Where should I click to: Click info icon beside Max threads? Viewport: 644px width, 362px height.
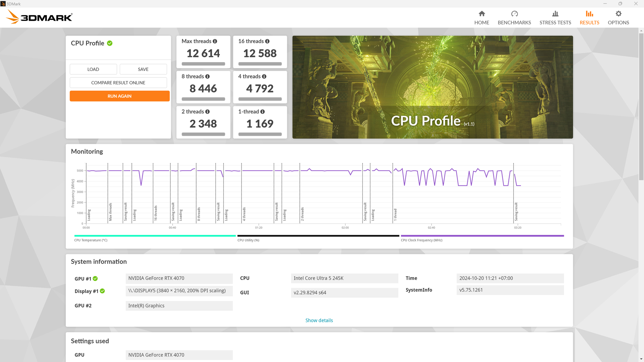point(215,41)
